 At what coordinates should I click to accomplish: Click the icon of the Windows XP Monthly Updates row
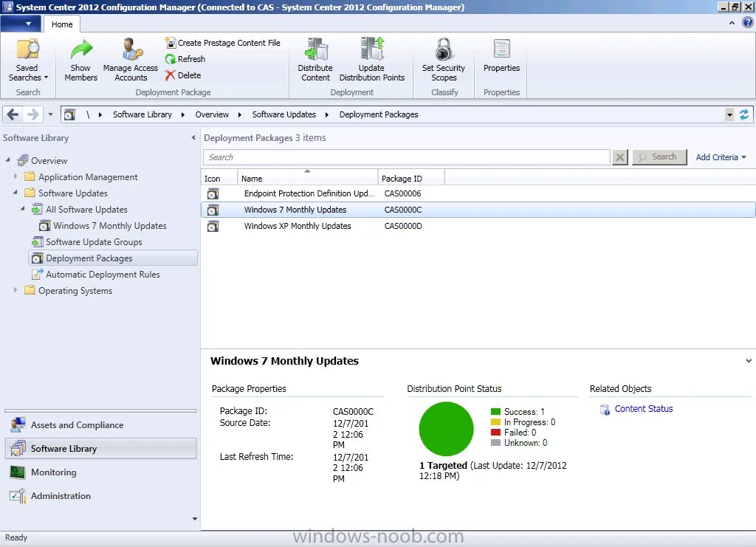click(x=213, y=226)
